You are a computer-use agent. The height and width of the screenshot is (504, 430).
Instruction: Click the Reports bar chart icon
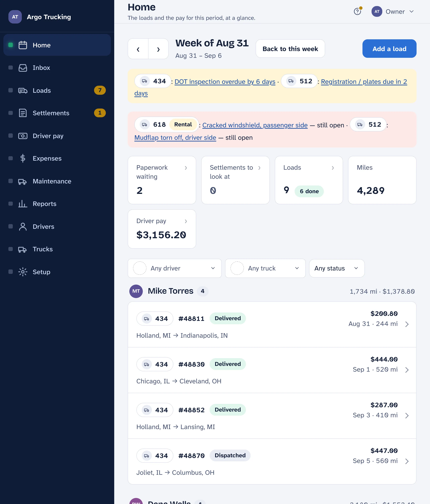tap(23, 204)
